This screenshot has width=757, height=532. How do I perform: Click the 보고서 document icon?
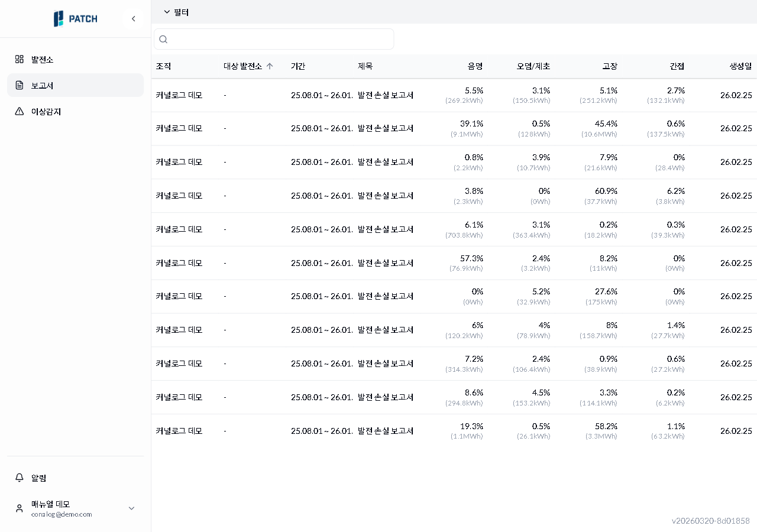click(x=18, y=85)
